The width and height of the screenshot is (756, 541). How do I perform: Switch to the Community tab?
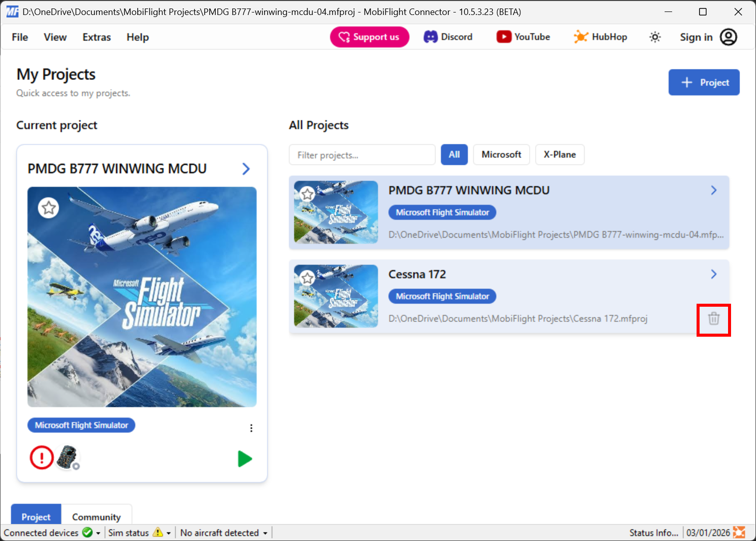(x=96, y=517)
